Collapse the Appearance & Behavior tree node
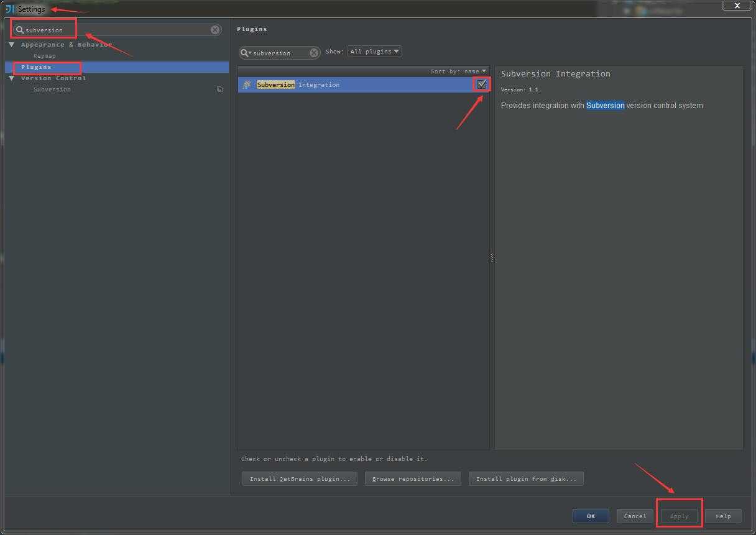 [x=11, y=45]
